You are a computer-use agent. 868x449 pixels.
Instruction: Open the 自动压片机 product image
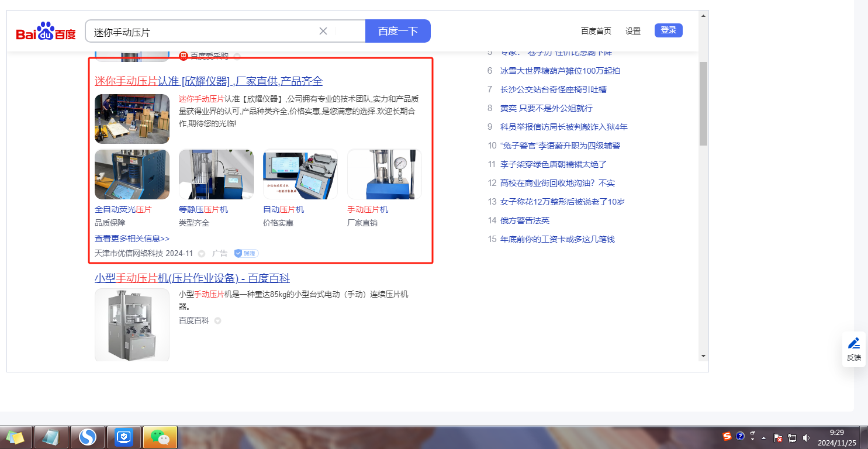(300, 174)
